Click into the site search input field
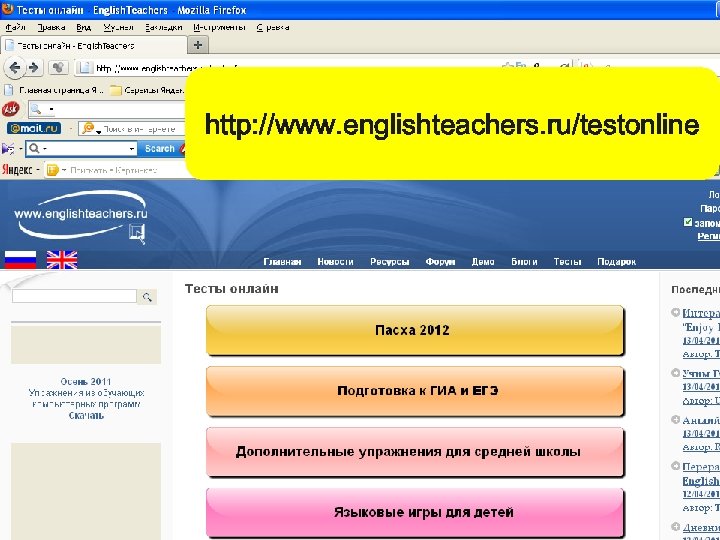This screenshot has height=540, width=720. point(74,296)
